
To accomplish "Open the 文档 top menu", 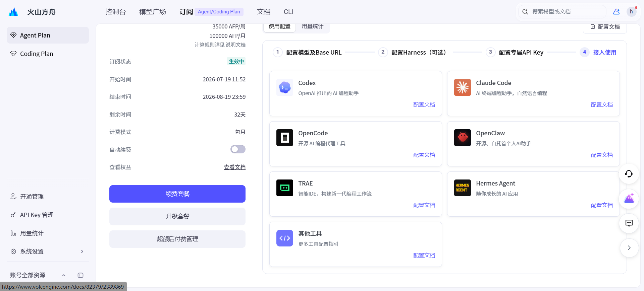I will point(264,12).
